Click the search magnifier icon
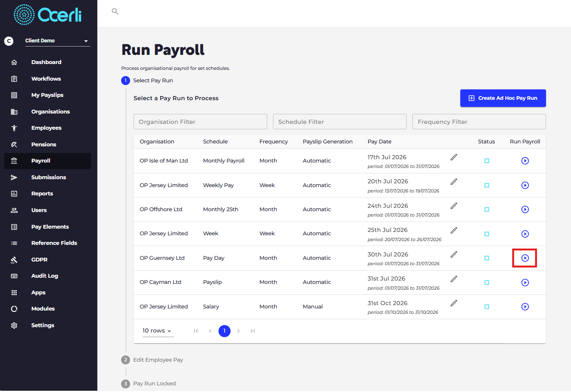The width and height of the screenshot is (571, 392). pyautogui.click(x=115, y=12)
